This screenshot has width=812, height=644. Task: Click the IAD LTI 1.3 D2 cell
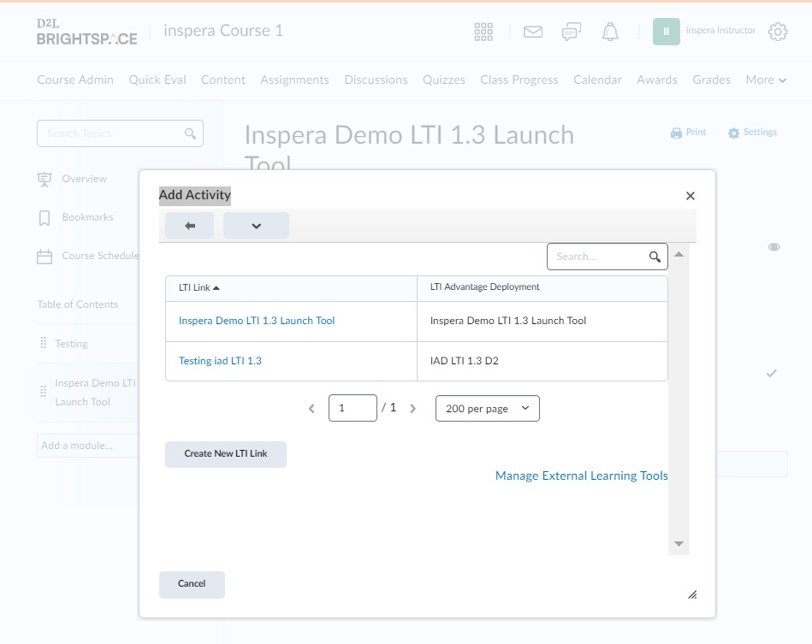465,361
